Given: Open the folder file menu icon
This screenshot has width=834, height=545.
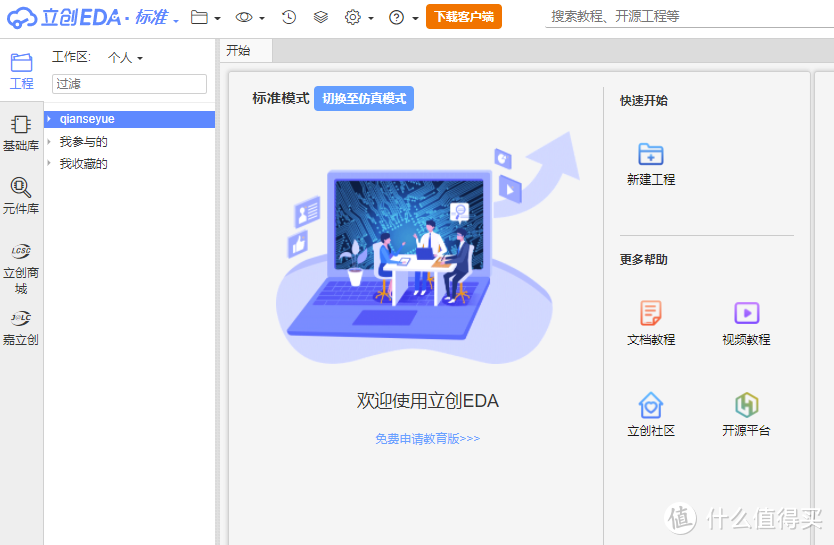Looking at the screenshot, I should pyautogui.click(x=199, y=18).
